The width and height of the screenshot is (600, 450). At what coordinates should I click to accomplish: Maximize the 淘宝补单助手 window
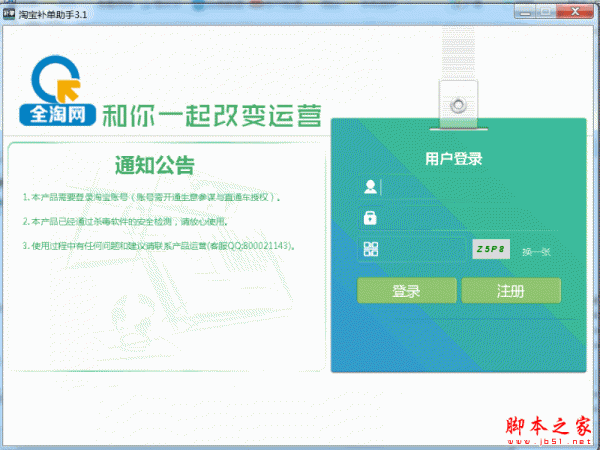coord(546,12)
